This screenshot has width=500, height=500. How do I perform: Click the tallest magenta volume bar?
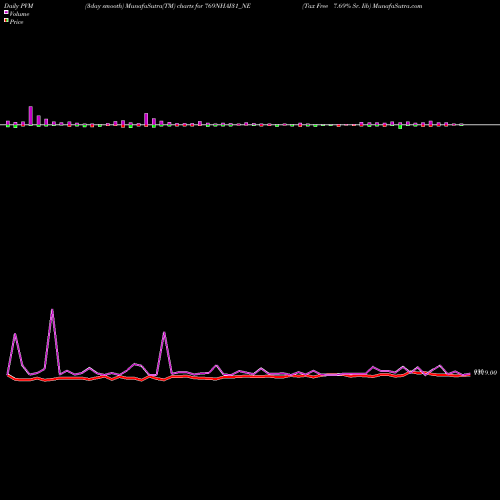(31, 115)
